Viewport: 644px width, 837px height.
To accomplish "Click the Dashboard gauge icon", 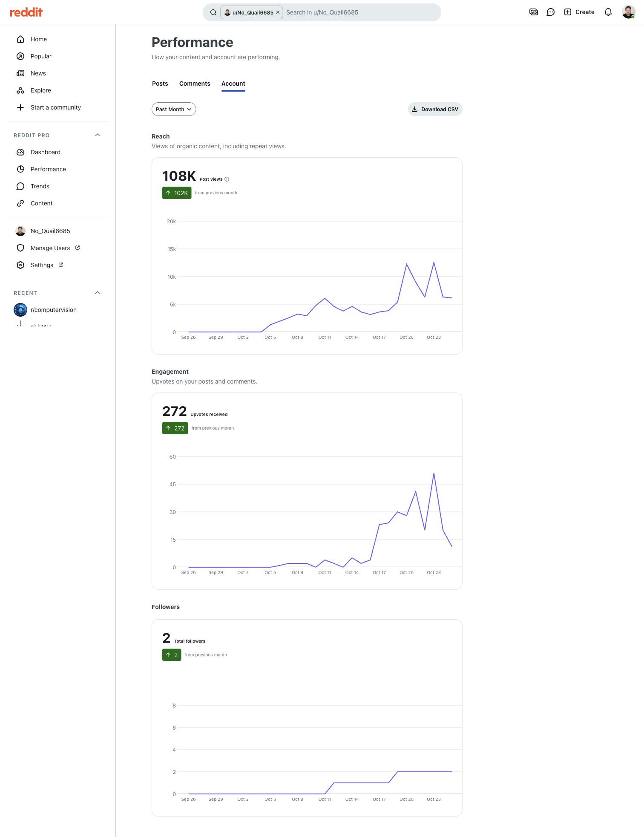I will [x=20, y=152].
